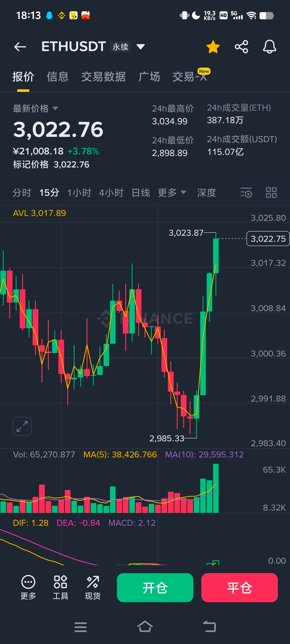
Task: Tap the MACD: 2.12 label
Action: (x=132, y=523)
